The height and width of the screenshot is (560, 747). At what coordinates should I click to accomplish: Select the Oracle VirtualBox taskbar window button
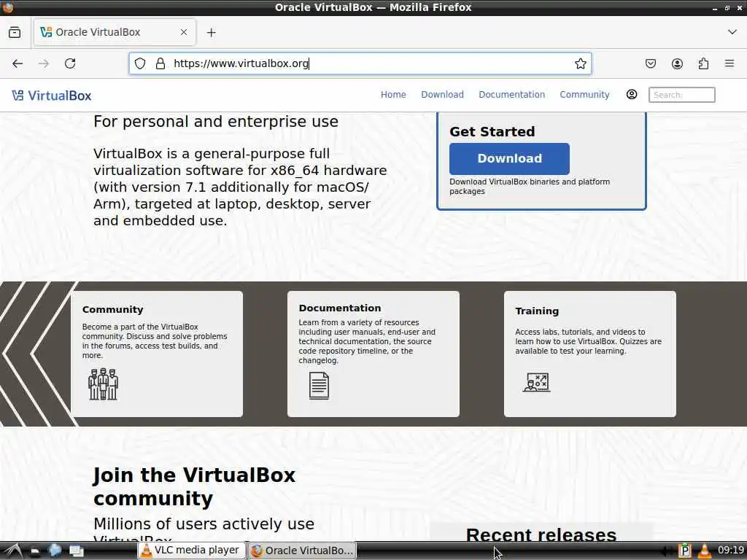pos(302,551)
